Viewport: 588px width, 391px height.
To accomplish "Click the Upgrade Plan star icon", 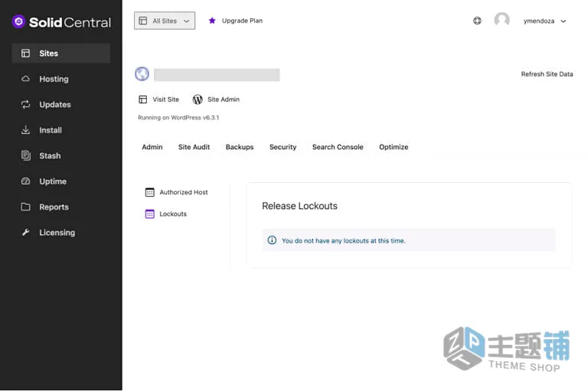I will click(x=212, y=21).
